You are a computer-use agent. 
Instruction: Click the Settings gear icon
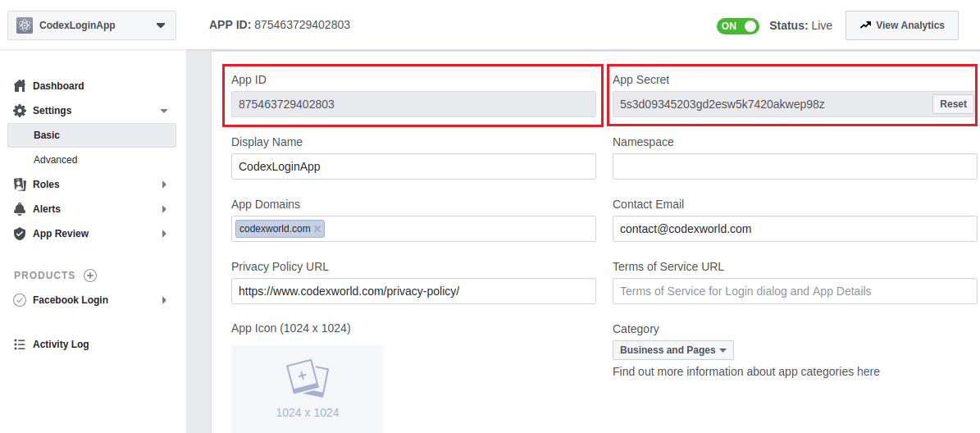point(20,111)
